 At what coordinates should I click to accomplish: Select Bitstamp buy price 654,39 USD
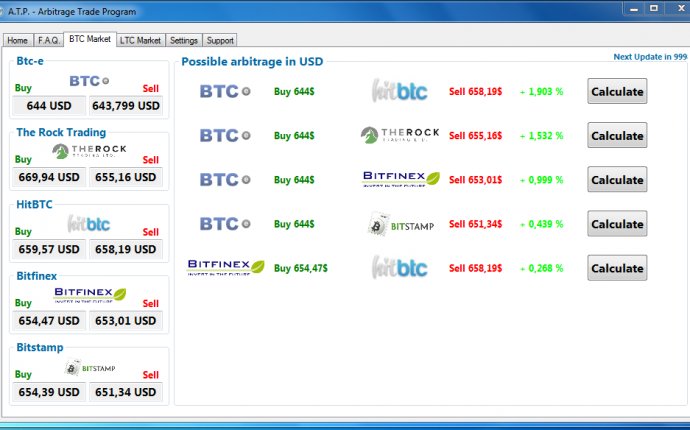coord(49,392)
